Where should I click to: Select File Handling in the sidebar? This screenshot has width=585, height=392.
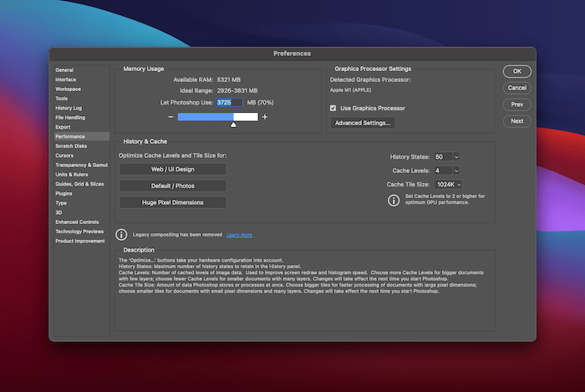(69, 117)
